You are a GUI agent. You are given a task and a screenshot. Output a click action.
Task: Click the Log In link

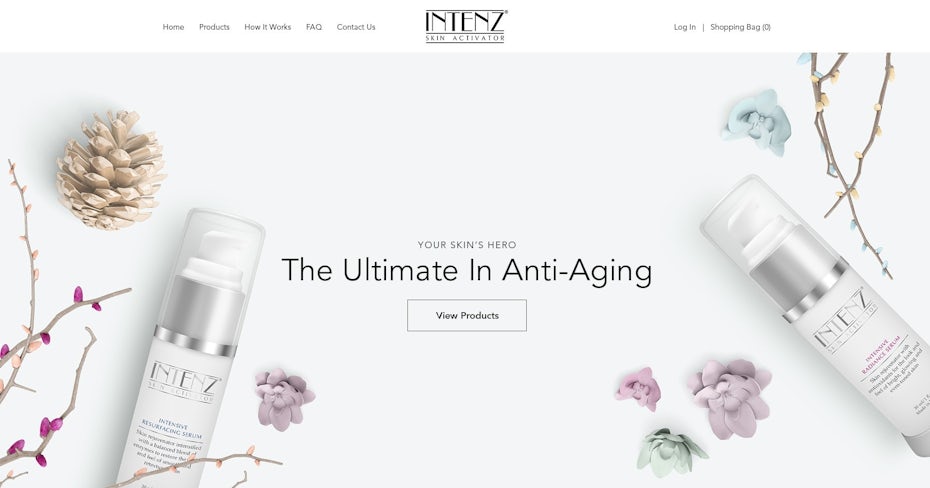[684, 27]
